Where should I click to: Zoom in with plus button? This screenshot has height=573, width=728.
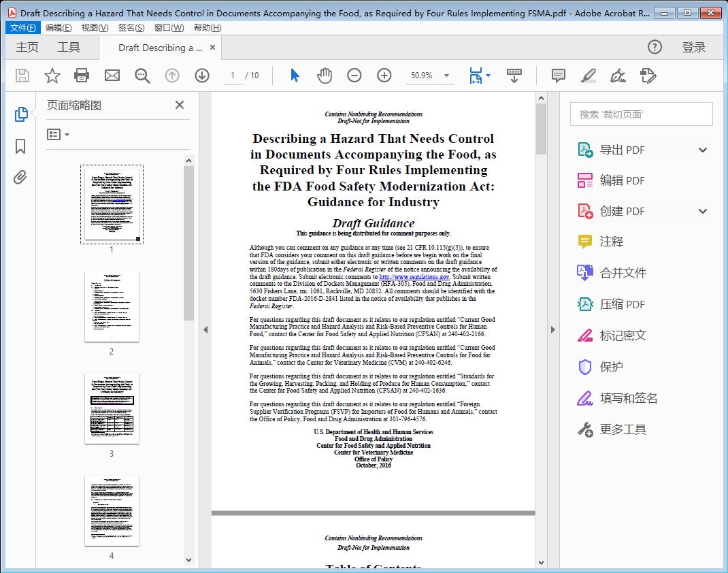(x=384, y=76)
